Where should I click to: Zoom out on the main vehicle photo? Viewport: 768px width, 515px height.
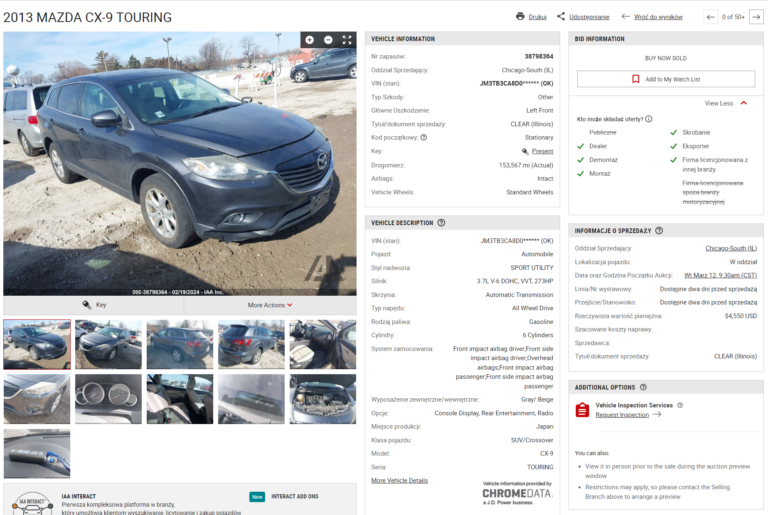[328, 40]
